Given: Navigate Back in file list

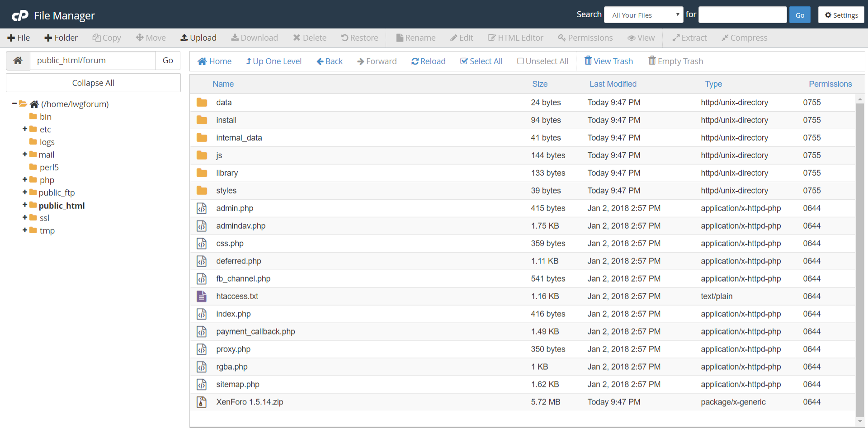Looking at the screenshot, I should pos(330,61).
